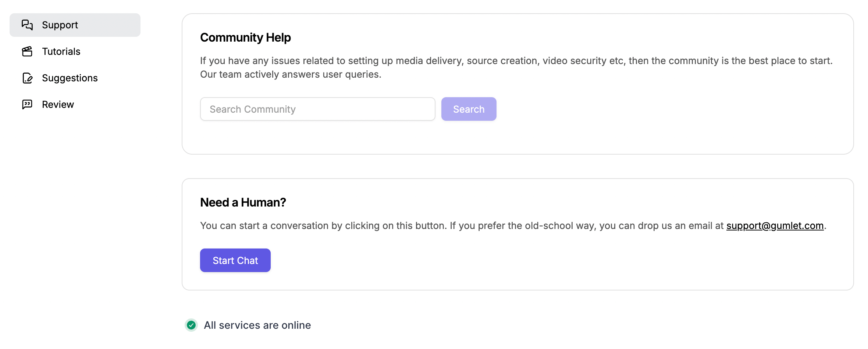Click the Community Help description paragraph
Screen dimensions: 868x349
click(516, 67)
